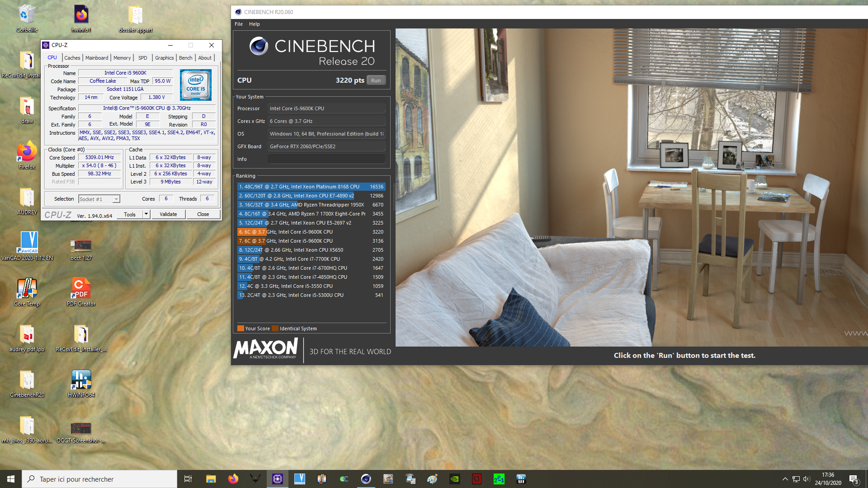Viewport: 868px width, 488px height.
Task: Open the Tools dropdown arrow in CPU-Z
Action: pos(146,214)
